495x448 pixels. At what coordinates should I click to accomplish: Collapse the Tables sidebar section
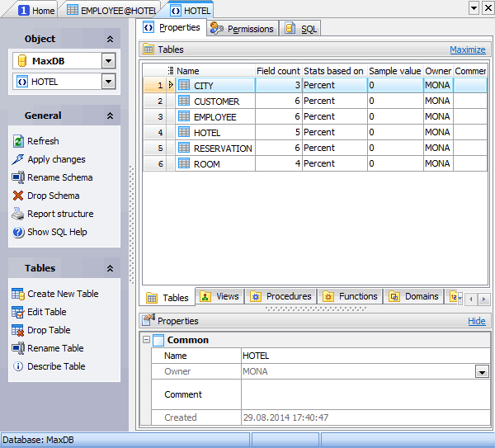110,268
